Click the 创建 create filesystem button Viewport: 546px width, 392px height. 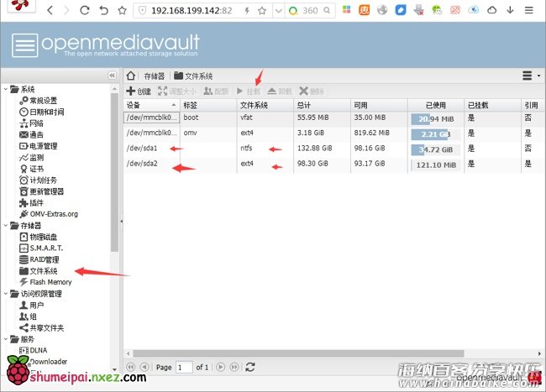pyautogui.click(x=139, y=91)
